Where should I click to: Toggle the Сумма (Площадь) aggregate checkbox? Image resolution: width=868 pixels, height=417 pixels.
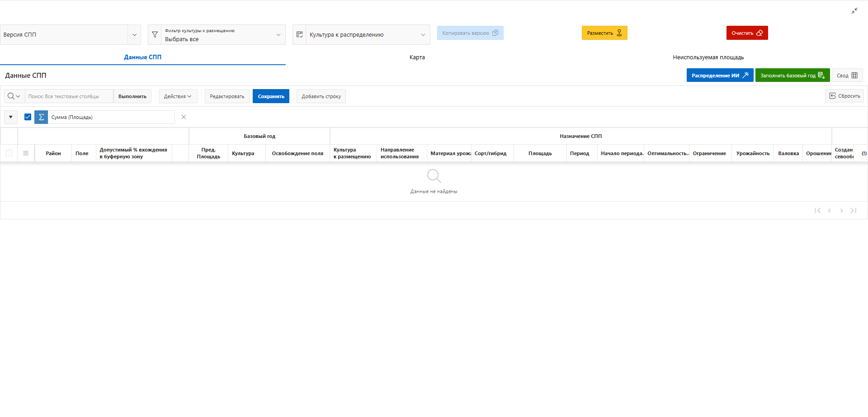coord(28,117)
